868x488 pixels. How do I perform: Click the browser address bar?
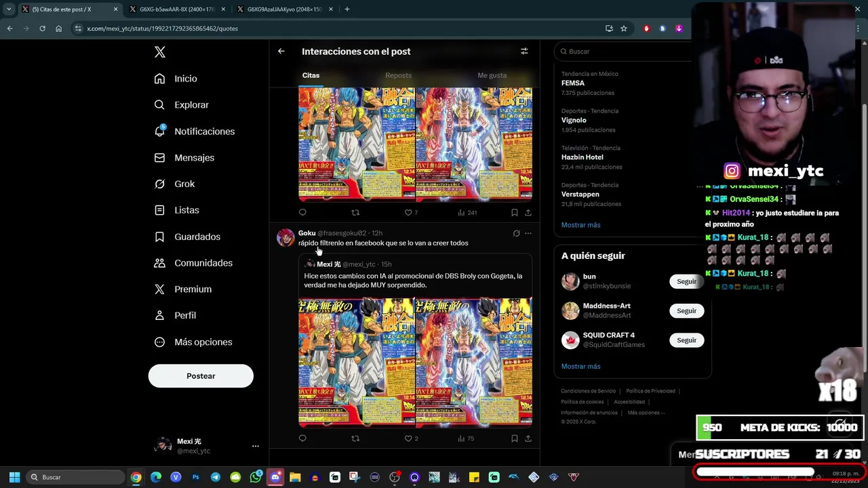coord(339,28)
